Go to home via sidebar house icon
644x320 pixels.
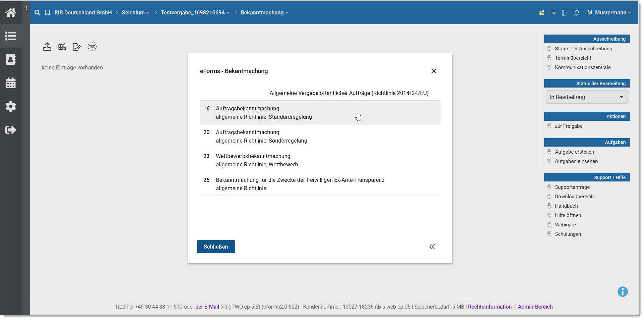click(11, 12)
